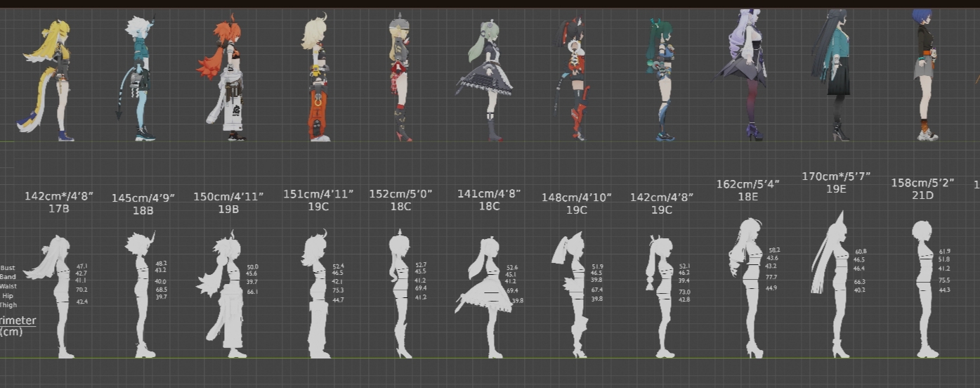
Task: Click the hip value '75.3'
Action: coord(338,290)
